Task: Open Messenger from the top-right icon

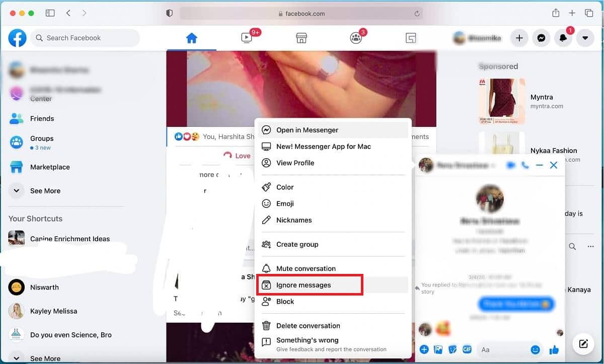Action: 541,38
